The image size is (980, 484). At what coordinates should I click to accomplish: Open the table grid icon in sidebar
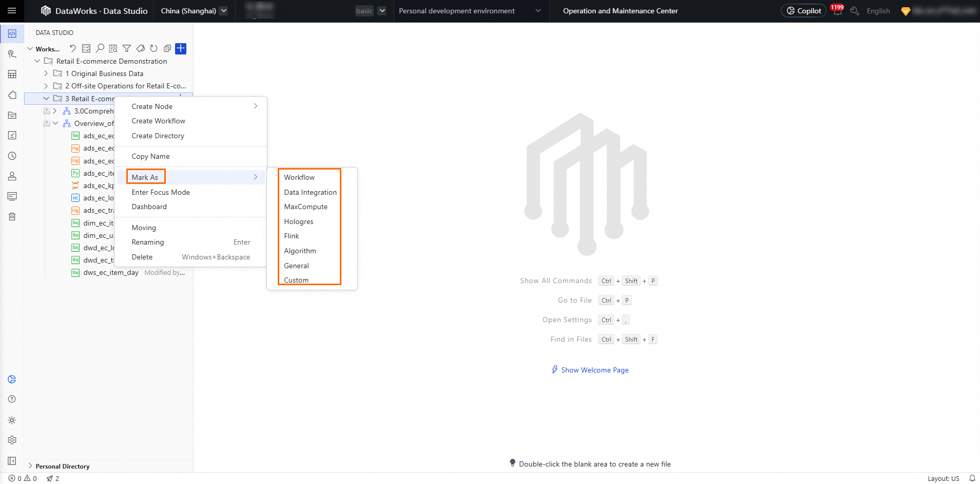coord(12,75)
